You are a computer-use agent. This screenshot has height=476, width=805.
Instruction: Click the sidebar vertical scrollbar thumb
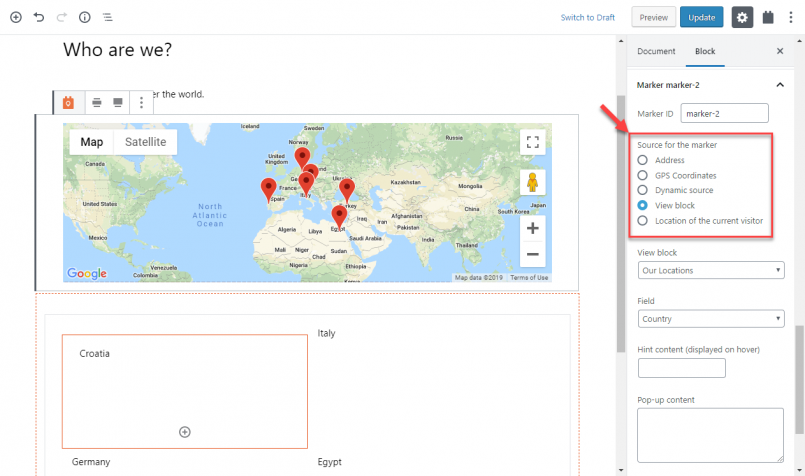click(x=800, y=380)
